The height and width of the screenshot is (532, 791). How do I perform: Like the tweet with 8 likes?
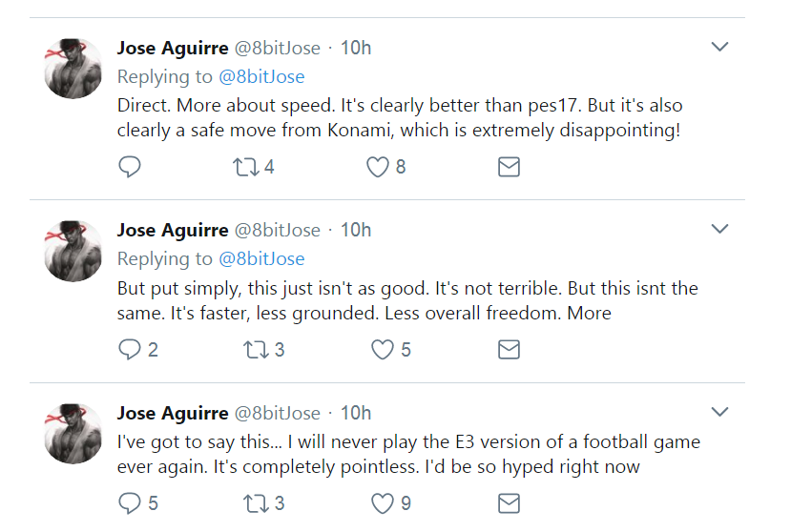pos(378,167)
